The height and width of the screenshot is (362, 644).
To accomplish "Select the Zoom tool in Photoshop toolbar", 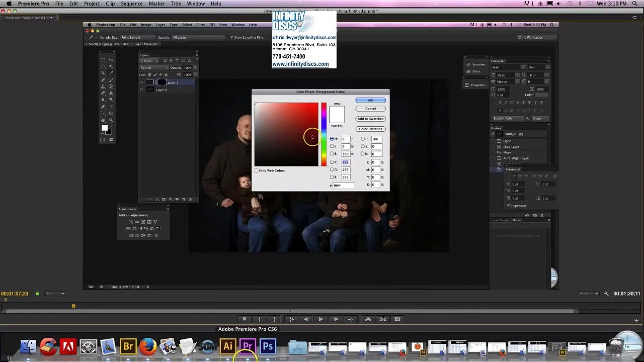I will [111, 120].
